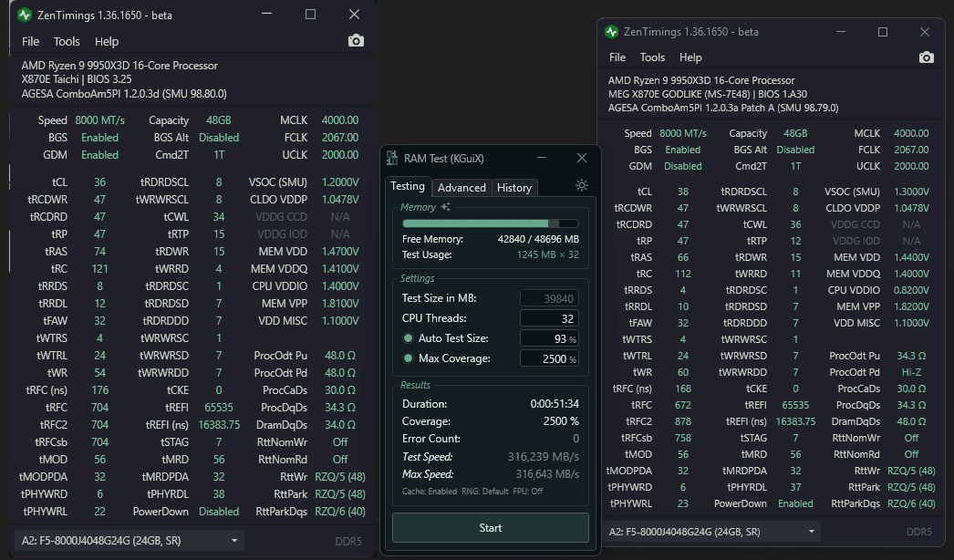Click the Free Memory 42840 / 48696 MB value
The height and width of the screenshot is (560, 954).
pos(538,239)
